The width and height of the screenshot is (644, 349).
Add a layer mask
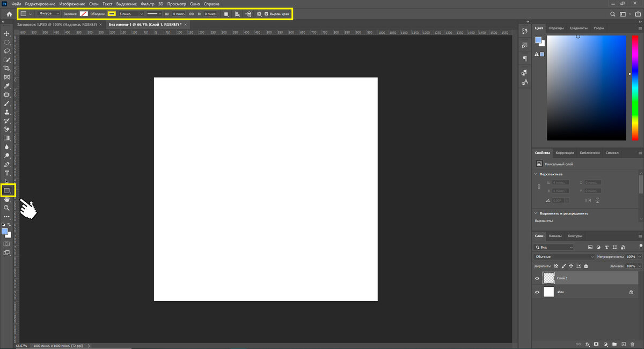tap(596, 343)
